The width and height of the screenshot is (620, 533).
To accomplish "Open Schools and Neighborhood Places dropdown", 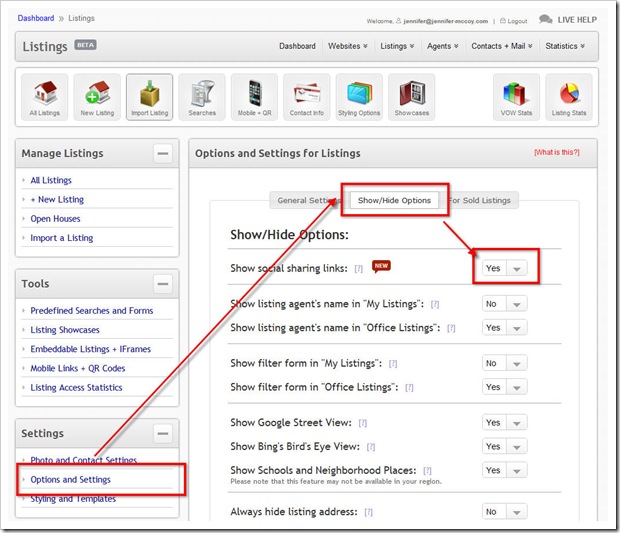I will (505, 470).
